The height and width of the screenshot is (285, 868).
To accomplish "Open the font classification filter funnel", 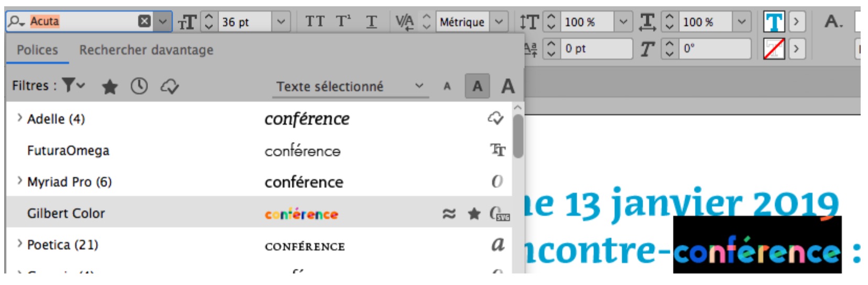I will (73, 85).
